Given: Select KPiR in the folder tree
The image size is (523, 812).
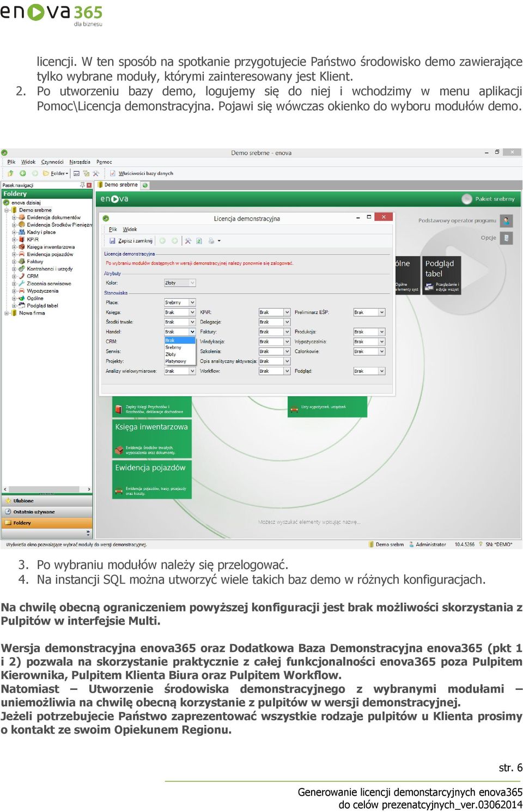Looking at the screenshot, I should click(33, 239).
